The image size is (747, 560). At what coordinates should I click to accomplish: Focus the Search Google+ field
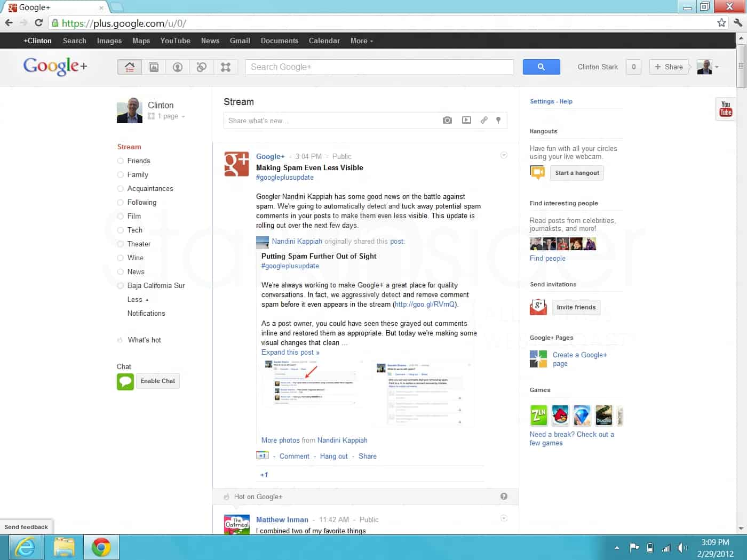pos(379,67)
